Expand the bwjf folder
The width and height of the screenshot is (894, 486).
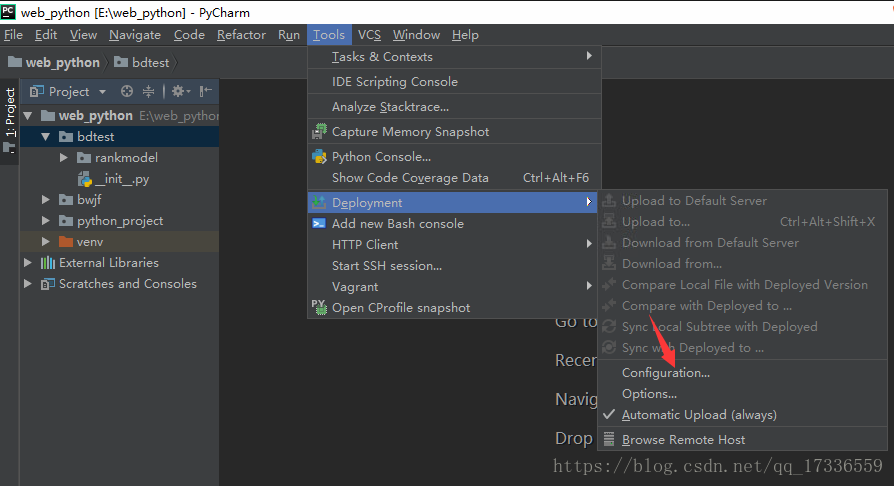point(46,200)
